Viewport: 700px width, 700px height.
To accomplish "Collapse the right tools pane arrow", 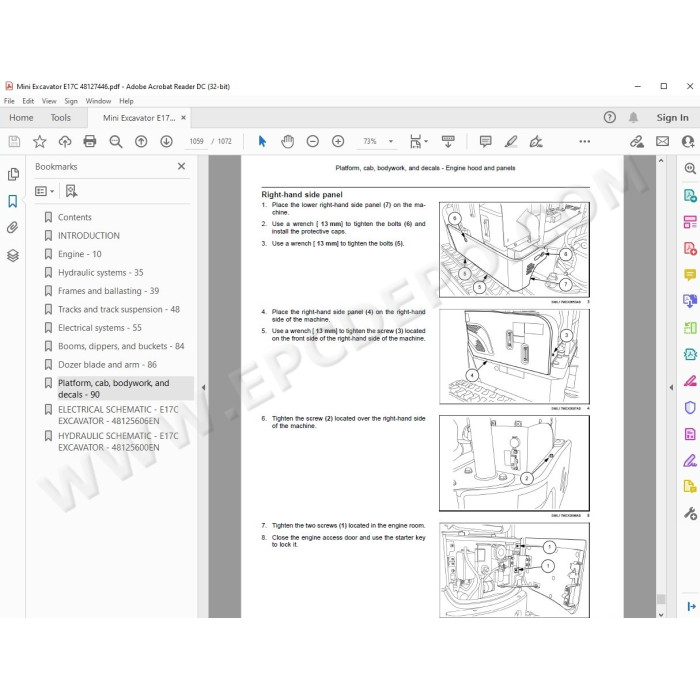I will pyautogui.click(x=671, y=388).
